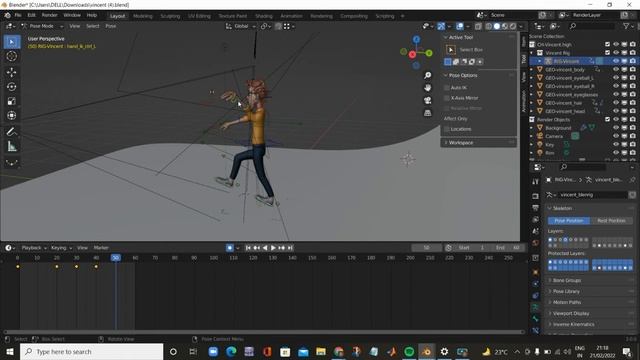Open the Keying menu in timeline
Screen dimensions: 640x360
pyautogui.click(x=61, y=248)
